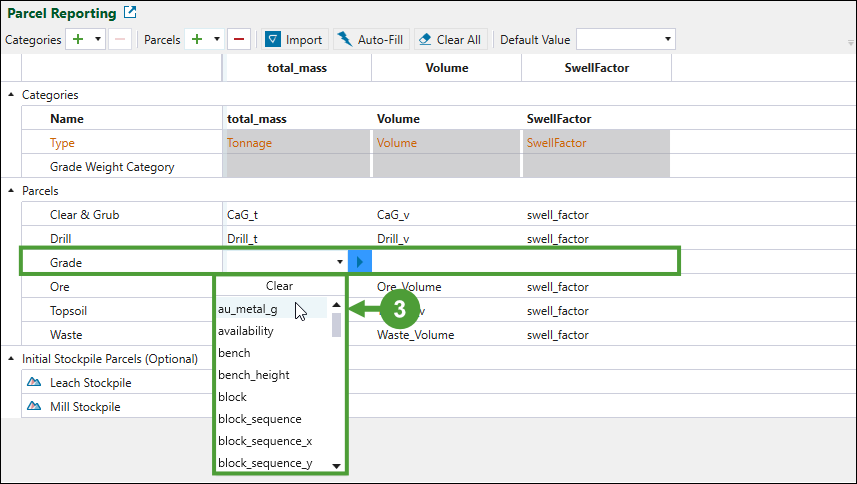
Task: Click the Clear All button
Action: 450,40
